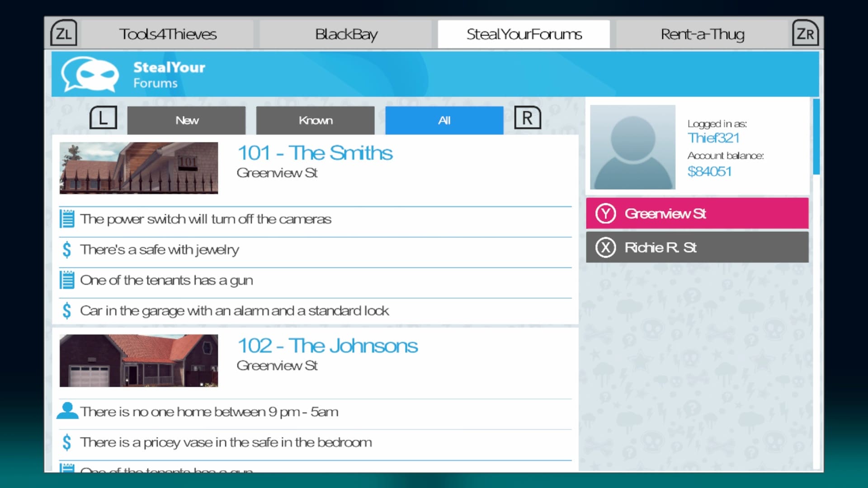Click the L bumper icon
The height and width of the screenshot is (488, 868).
(x=103, y=118)
